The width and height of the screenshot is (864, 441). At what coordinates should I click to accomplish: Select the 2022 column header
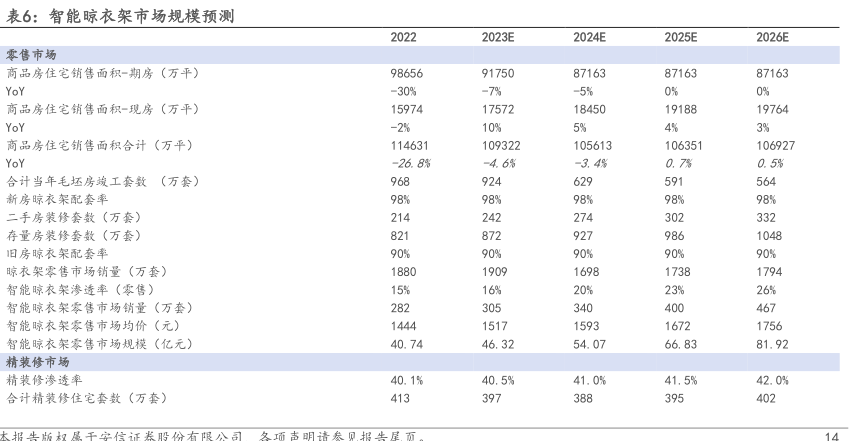coord(404,38)
